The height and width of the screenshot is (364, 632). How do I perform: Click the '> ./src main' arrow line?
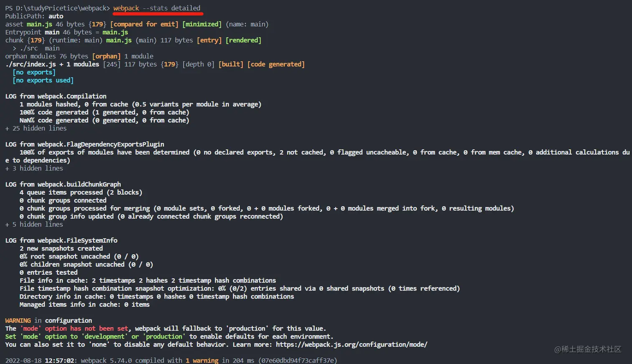[36, 48]
